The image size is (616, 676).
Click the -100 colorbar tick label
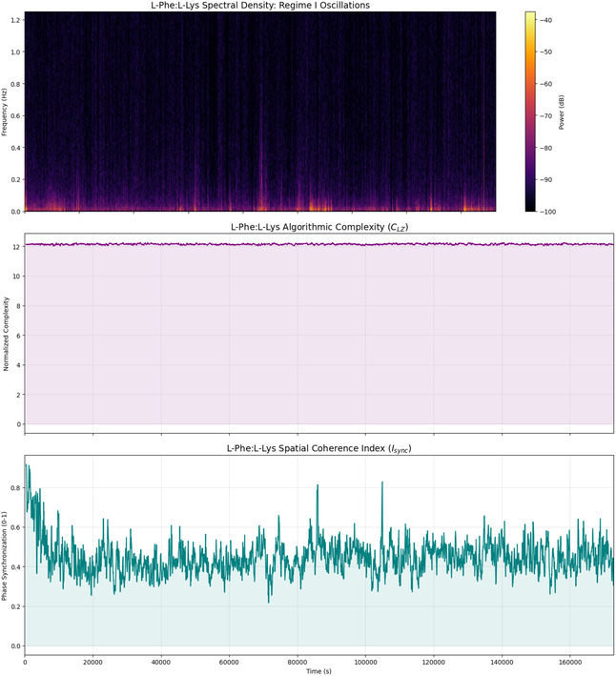click(x=547, y=212)
